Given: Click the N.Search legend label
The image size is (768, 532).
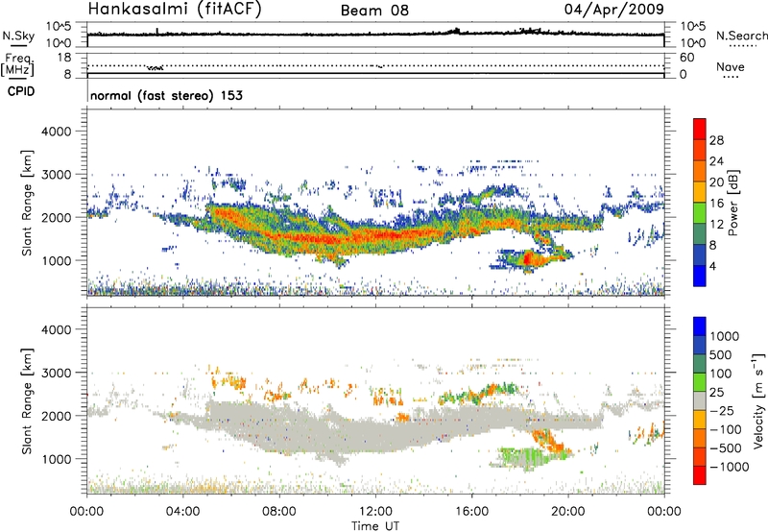Looking at the screenshot, I should click(x=741, y=36).
